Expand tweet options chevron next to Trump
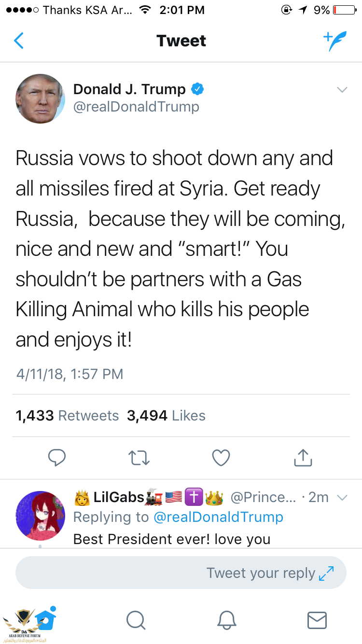This screenshot has height=644, width=362. click(342, 90)
